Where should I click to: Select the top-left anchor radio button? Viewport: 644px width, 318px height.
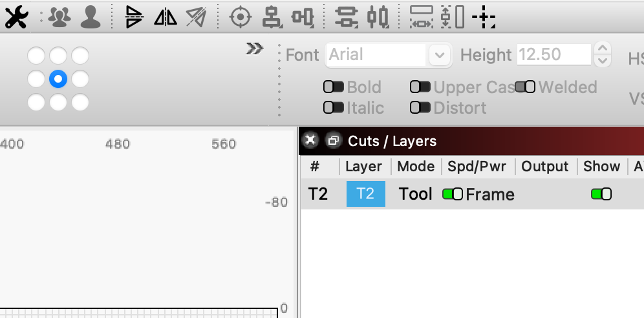36,56
